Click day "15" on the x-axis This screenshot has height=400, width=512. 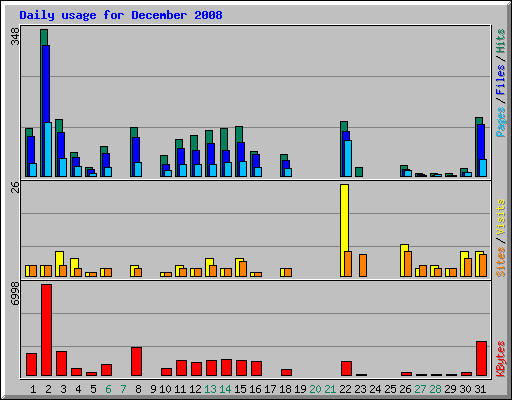point(240,389)
